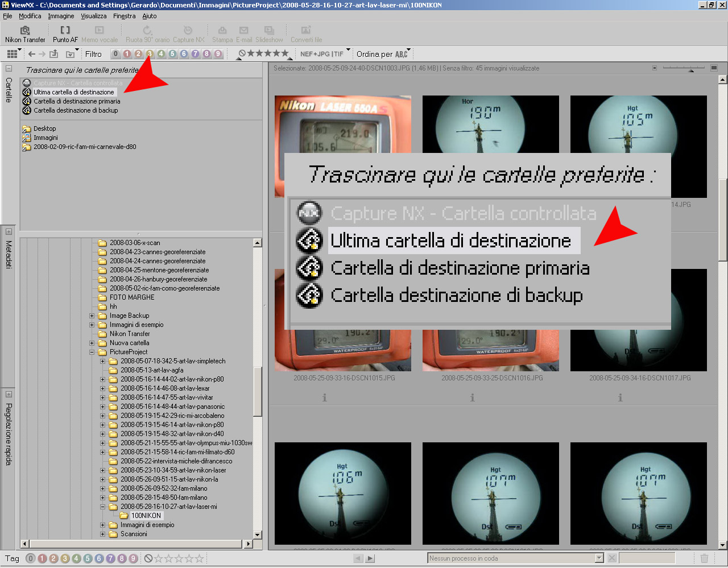Show the Punto AF focus point
The width and height of the screenshot is (728, 568).
[65, 35]
